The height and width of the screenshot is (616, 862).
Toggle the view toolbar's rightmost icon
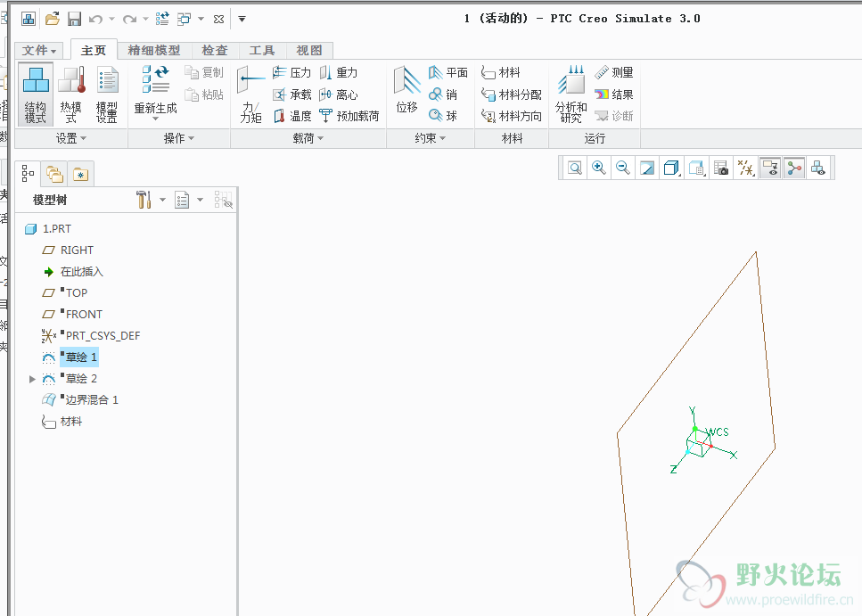click(818, 168)
